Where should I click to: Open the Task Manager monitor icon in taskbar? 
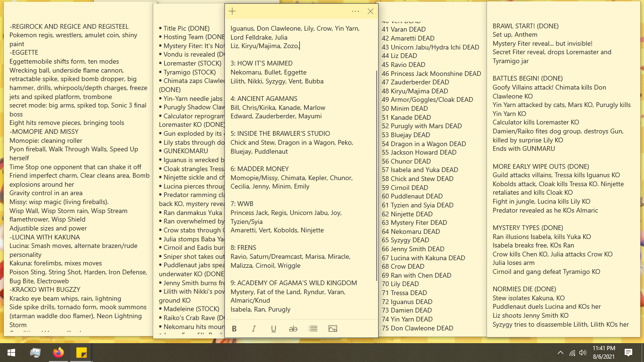(x=35, y=353)
